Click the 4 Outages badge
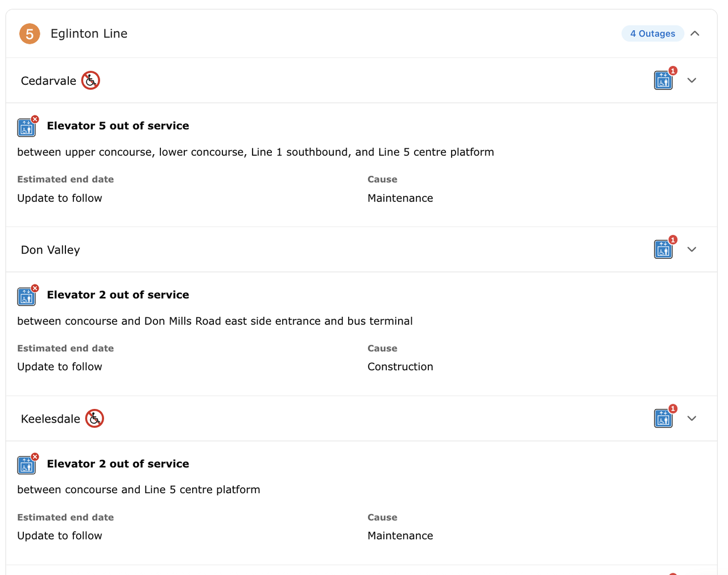This screenshot has width=728, height=575. (x=652, y=34)
